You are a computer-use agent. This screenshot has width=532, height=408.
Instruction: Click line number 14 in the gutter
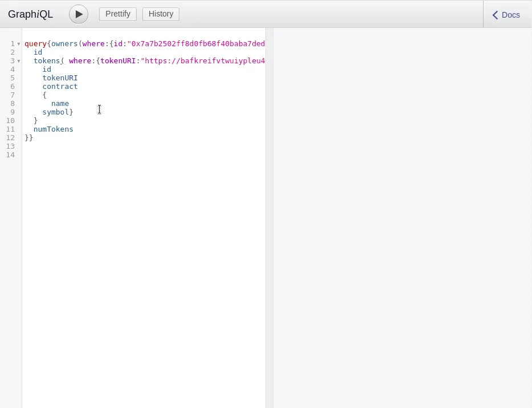10,155
